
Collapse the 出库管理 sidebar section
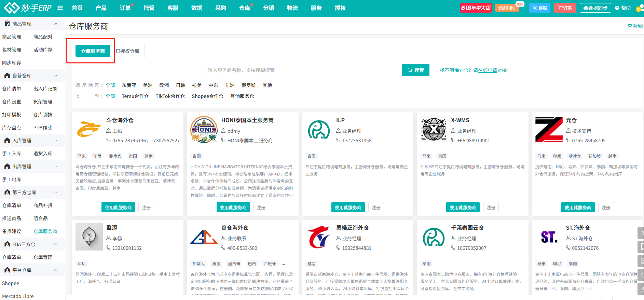(56, 166)
